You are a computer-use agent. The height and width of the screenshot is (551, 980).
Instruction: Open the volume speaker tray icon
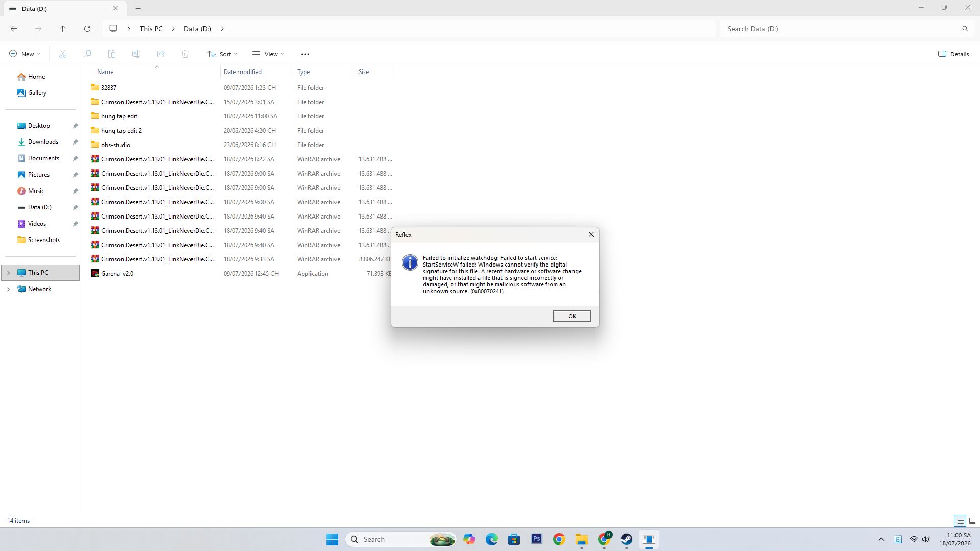[926, 539]
